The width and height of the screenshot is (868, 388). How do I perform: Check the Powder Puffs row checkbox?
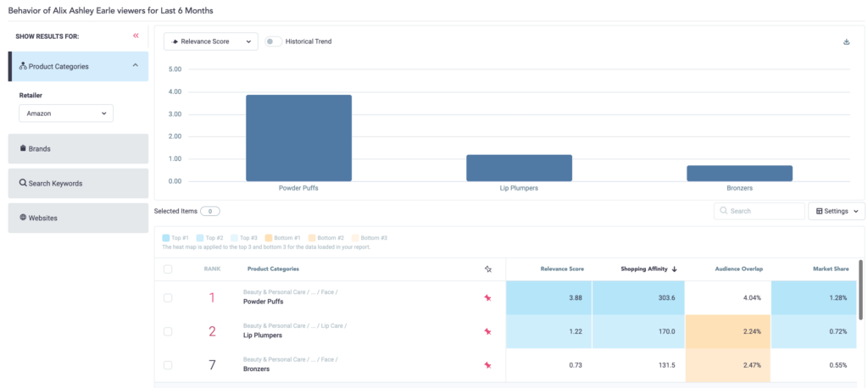coord(168,297)
